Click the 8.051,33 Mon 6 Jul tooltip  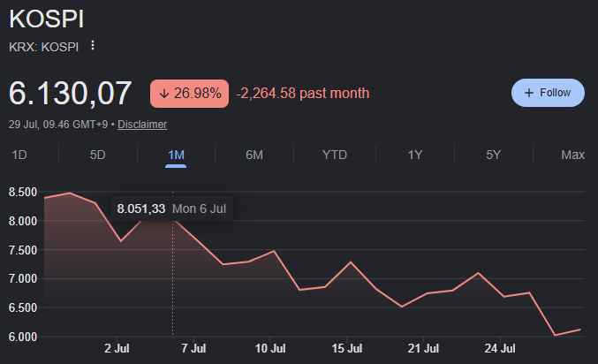click(171, 209)
